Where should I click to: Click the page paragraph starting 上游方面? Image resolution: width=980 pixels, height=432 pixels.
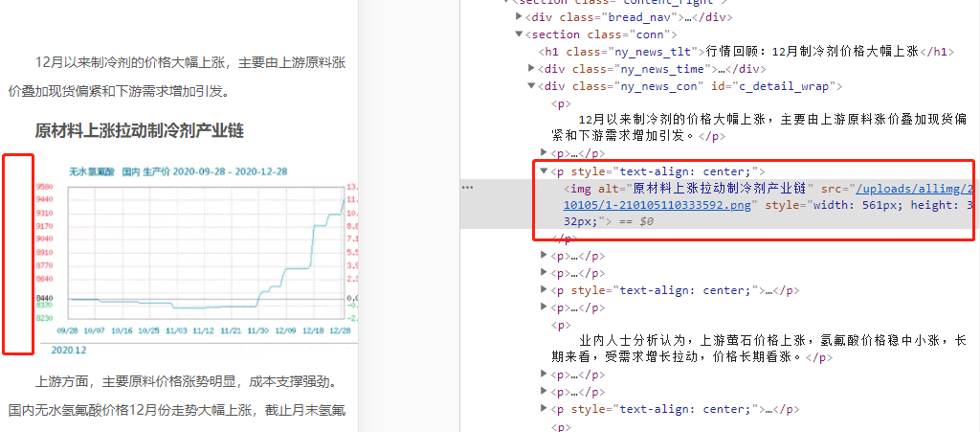[x=186, y=382]
